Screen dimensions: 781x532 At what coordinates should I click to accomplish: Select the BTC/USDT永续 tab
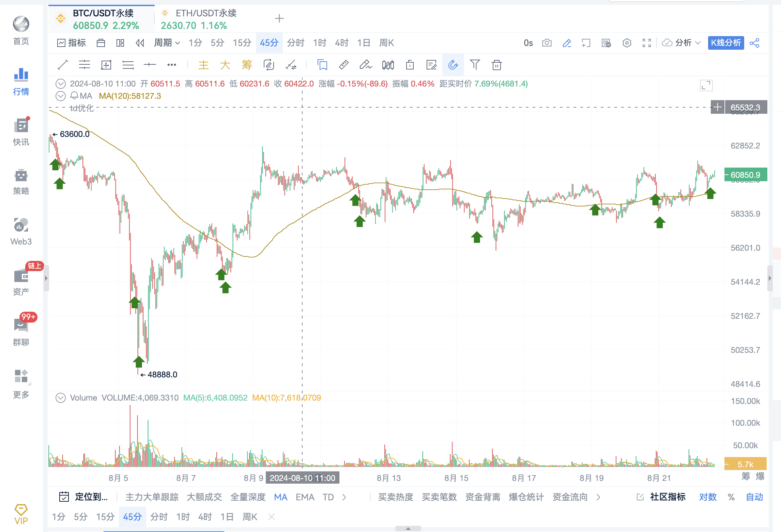point(101,19)
